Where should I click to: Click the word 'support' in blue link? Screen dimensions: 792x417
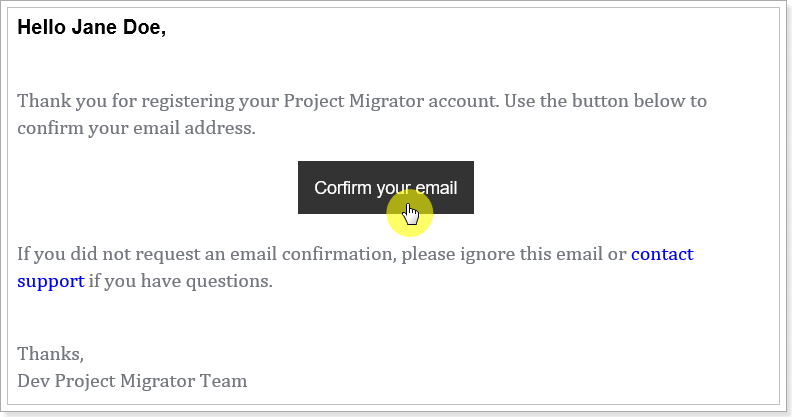pyautogui.click(x=51, y=281)
